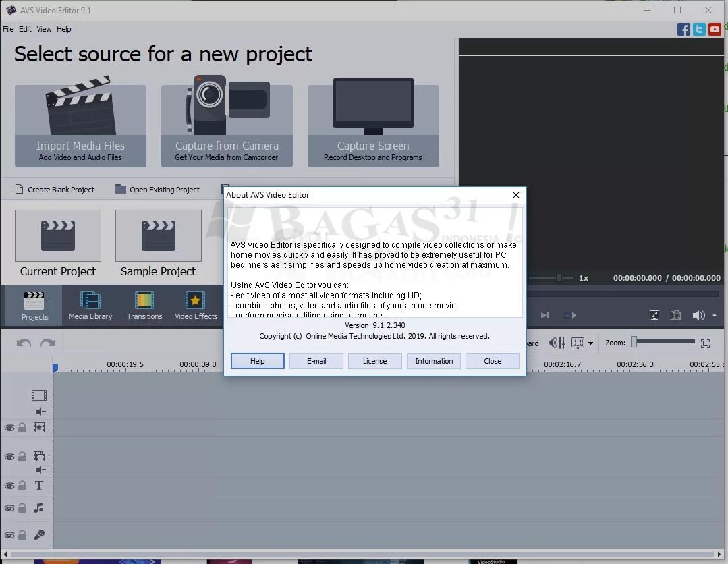Click E-mail button in About dialog
The image size is (728, 564).
click(x=316, y=361)
